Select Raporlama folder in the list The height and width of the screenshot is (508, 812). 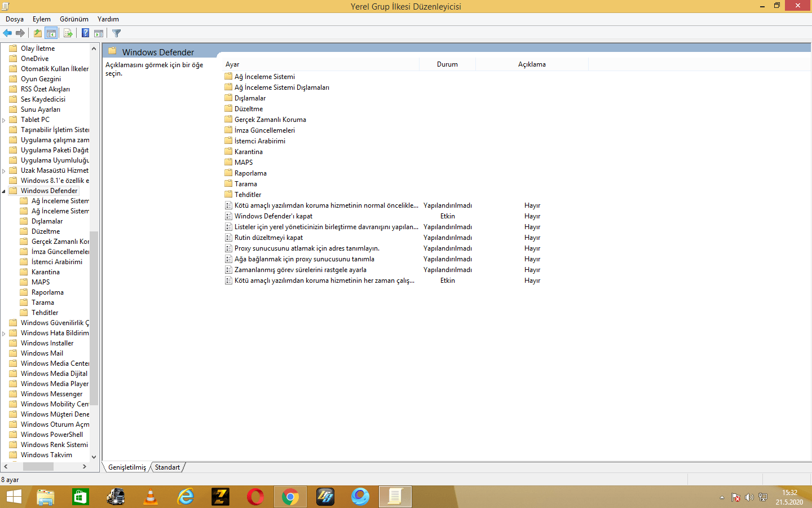point(250,173)
